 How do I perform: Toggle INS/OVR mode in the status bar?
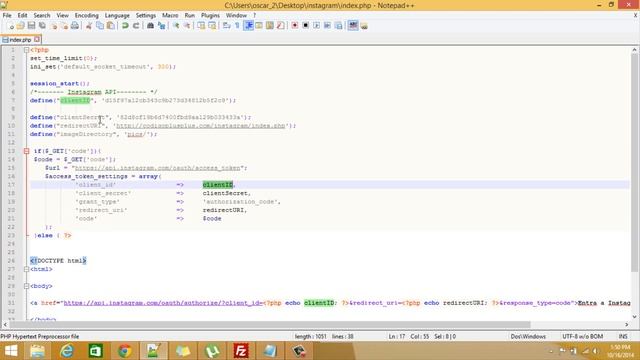point(623,336)
